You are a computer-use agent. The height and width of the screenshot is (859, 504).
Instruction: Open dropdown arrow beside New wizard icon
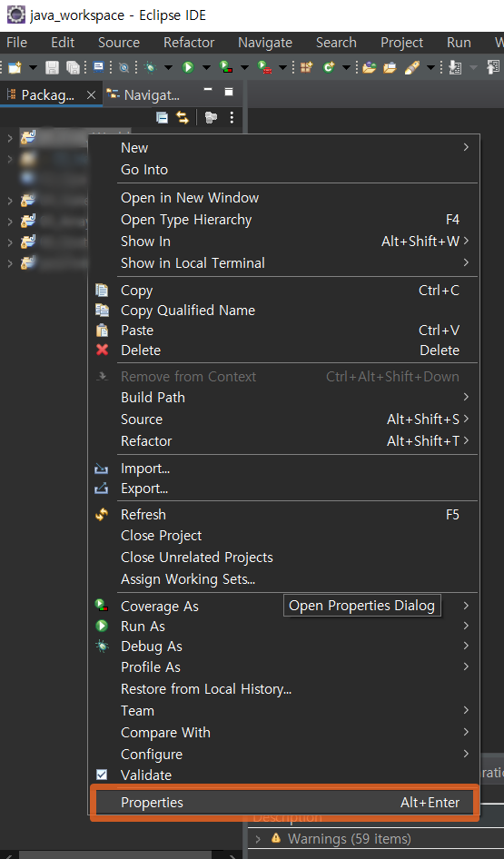pos(33,68)
